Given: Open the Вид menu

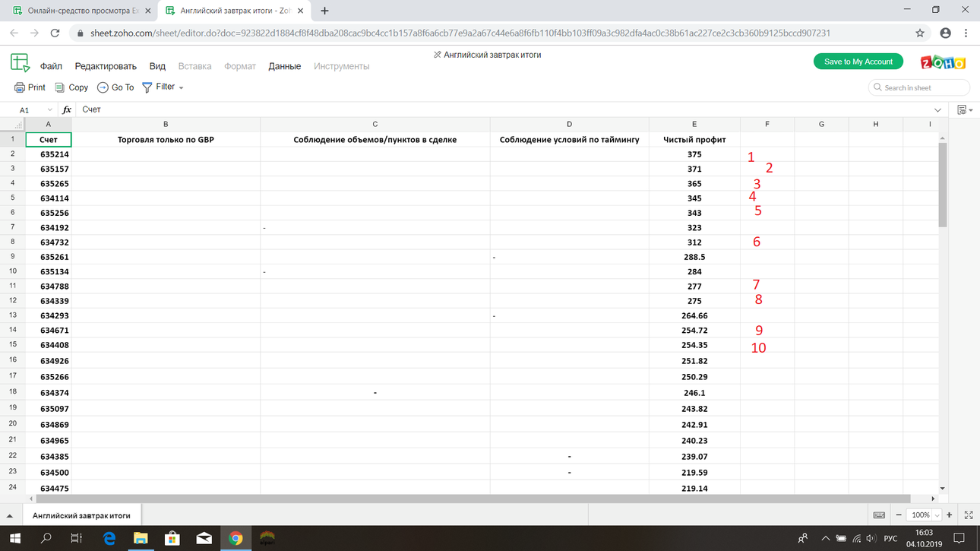Looking at the screenshot, I should [157, 66].
